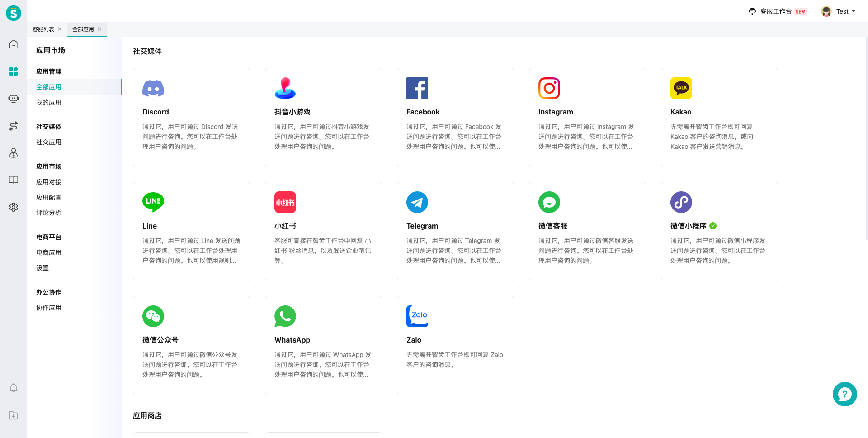Open the Line card title
Image resolution: width=868 pixels, height=438 pixels.
(150, 226)
